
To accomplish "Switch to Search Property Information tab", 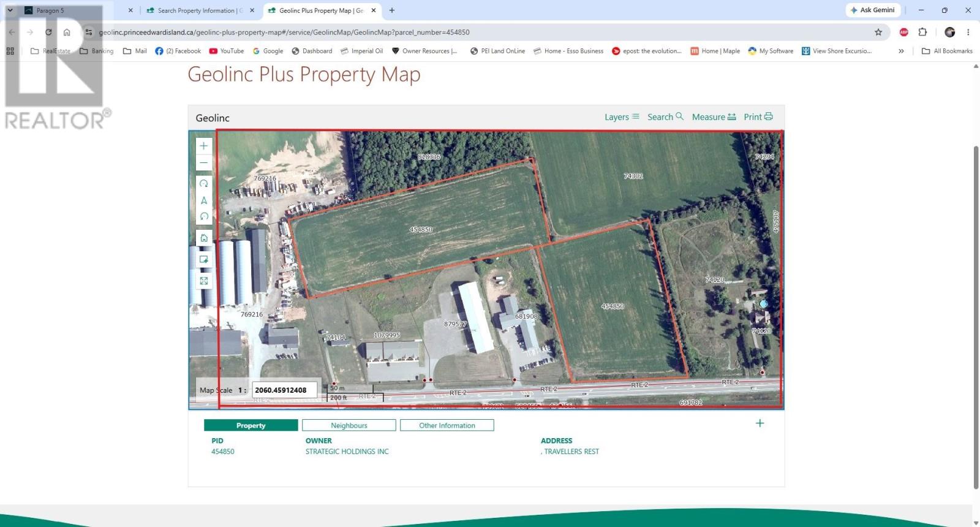I will 200,10.
